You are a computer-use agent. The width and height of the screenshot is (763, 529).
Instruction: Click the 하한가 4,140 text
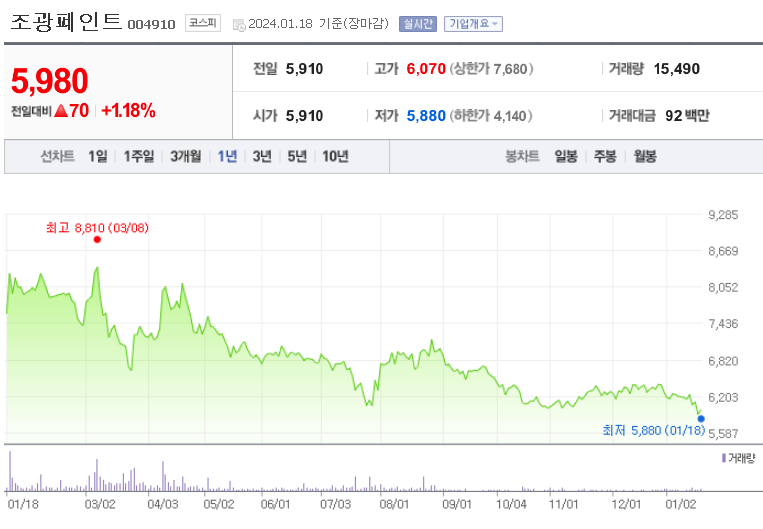(490, 115)
